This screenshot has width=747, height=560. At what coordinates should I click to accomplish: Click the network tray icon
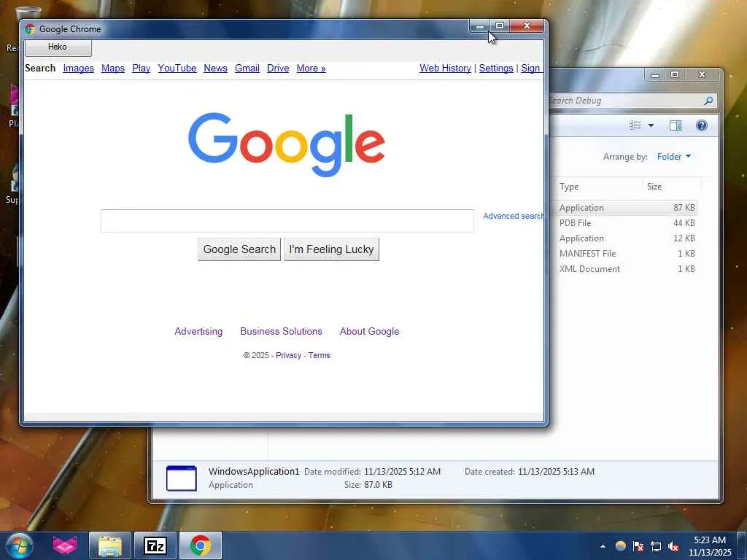point(656,546)
